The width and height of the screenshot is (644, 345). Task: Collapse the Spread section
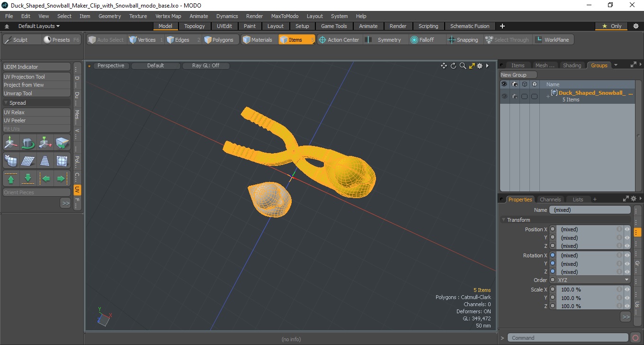tap(6, 103)
